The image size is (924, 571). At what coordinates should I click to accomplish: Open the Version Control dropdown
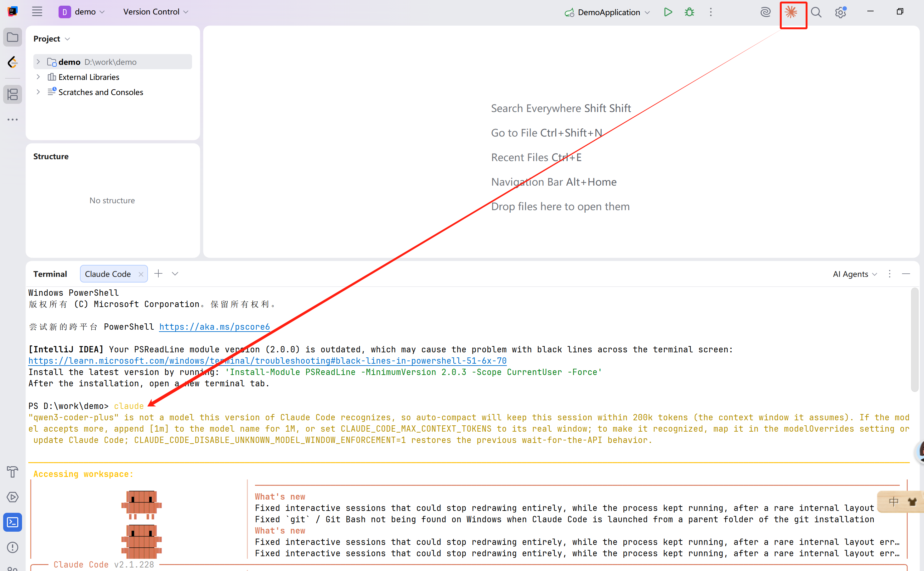point(156,12)
